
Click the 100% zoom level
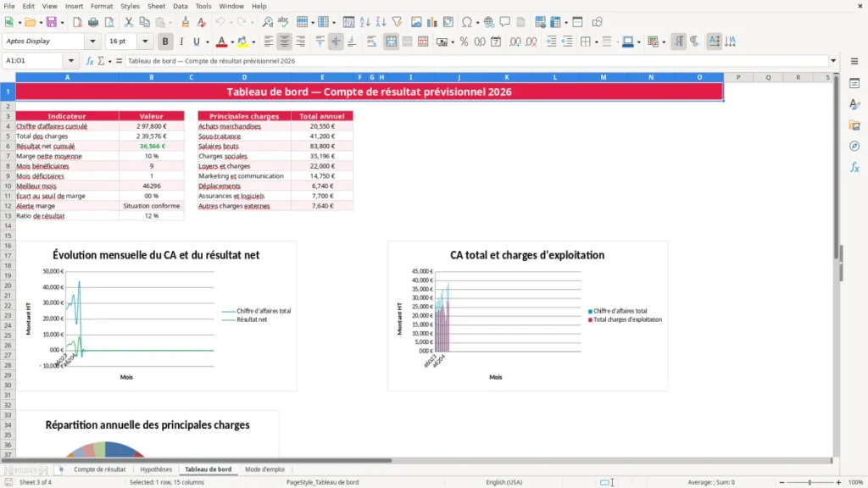click(856, 482)
